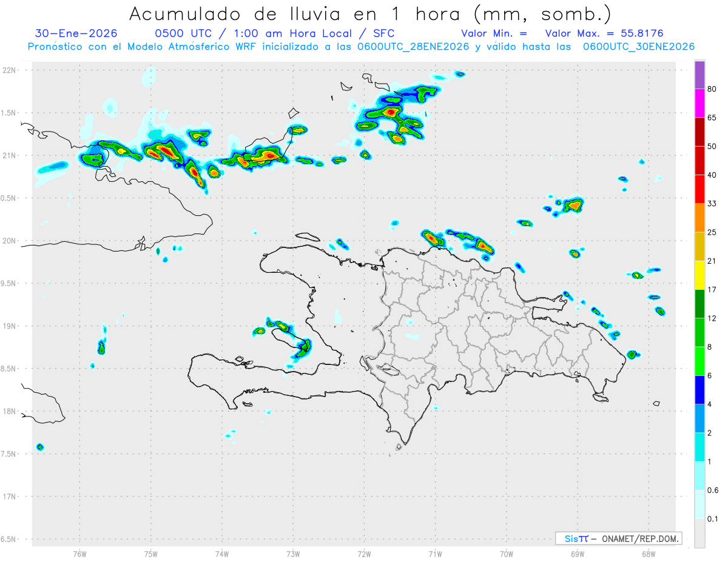
Task: Pick the lightest cyan swatch between 0.1 and 0.6
Action: click(699, 504)
